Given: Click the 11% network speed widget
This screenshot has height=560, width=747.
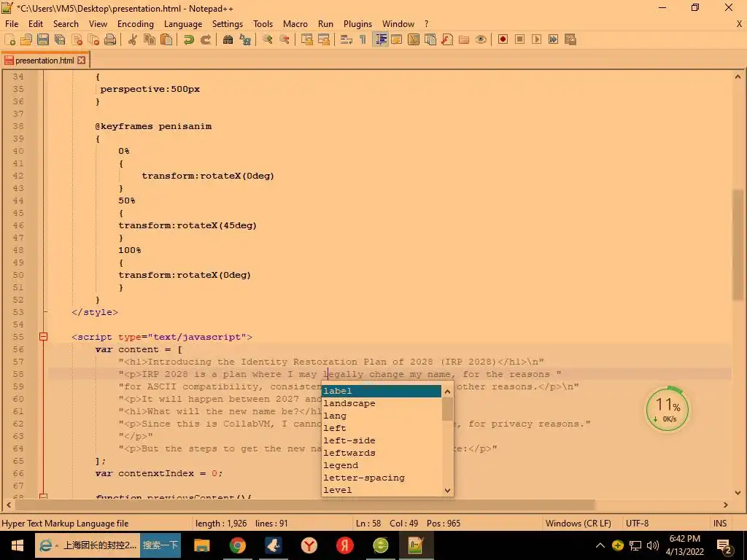Looking at the screenshot, I should click(x=667, y=410).
